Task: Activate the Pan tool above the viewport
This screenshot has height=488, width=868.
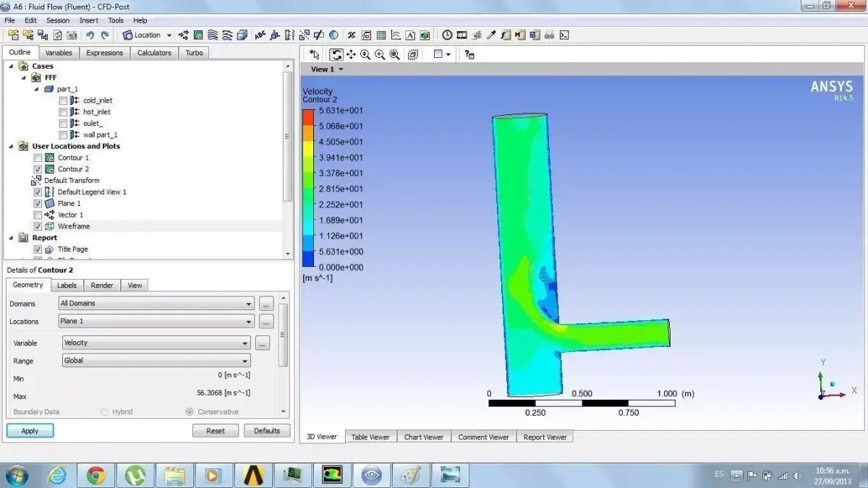Action: point(351,54)
